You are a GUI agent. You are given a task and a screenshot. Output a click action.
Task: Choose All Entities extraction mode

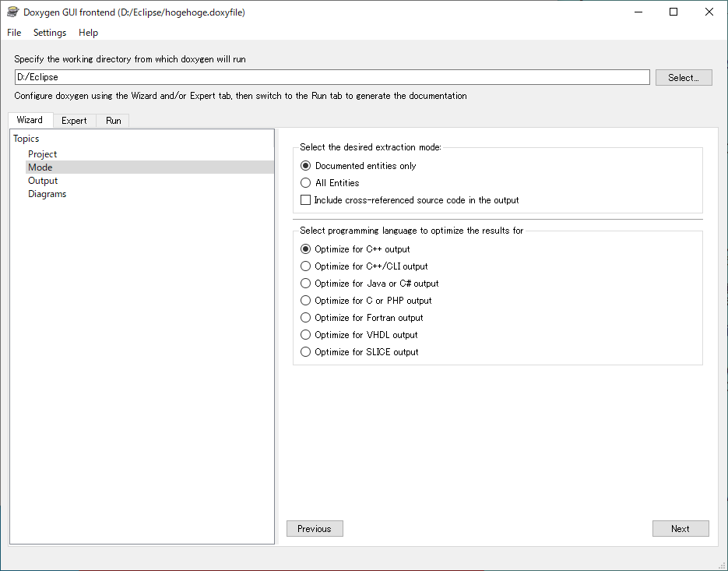coord(330,182)
